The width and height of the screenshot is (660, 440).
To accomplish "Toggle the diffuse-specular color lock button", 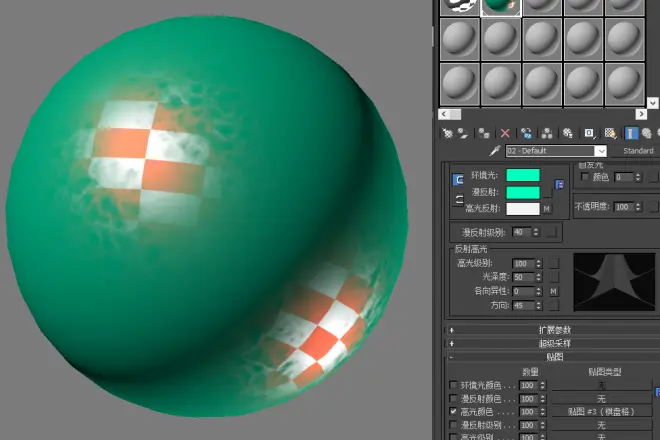I will (458, 199).
